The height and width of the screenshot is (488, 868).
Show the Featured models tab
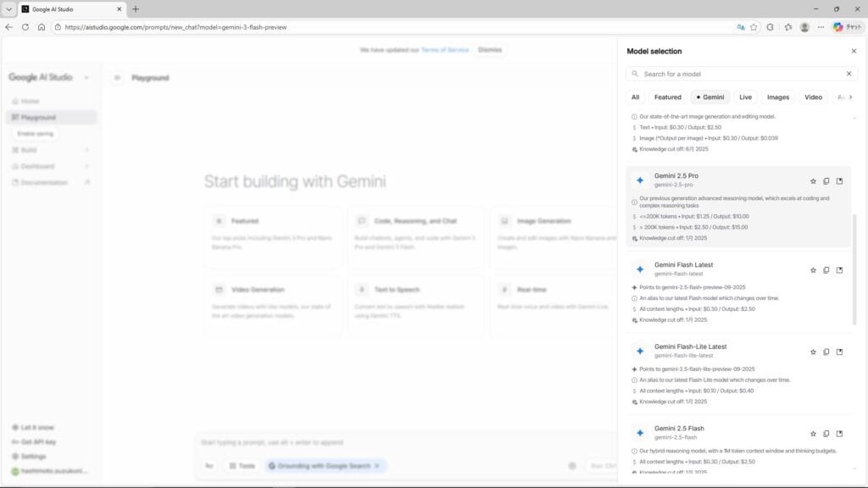click(x=667, y=97)
